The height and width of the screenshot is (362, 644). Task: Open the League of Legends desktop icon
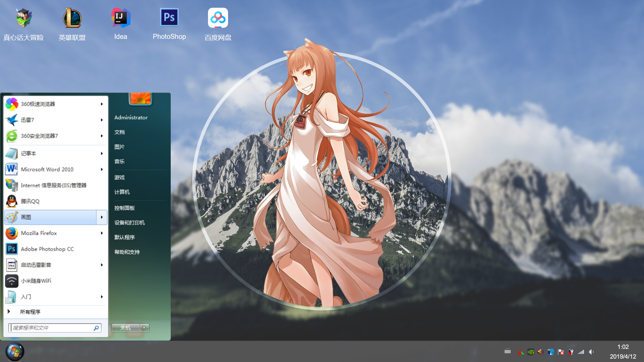click(72, 19)
